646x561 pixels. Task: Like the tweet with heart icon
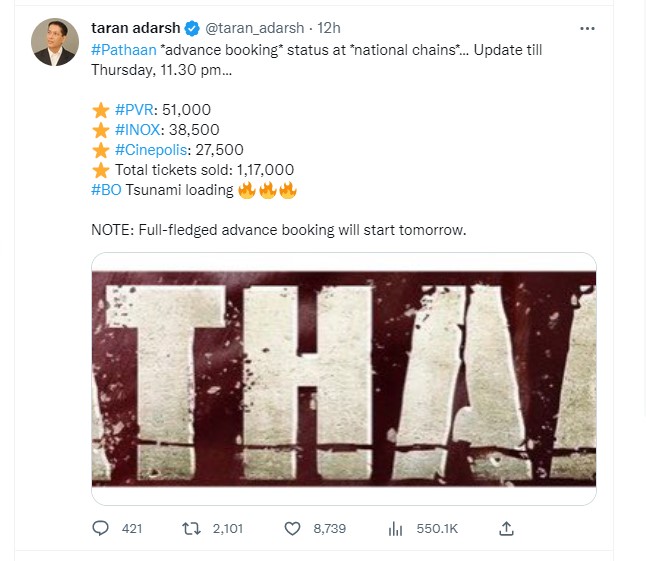tap(294, 527)
